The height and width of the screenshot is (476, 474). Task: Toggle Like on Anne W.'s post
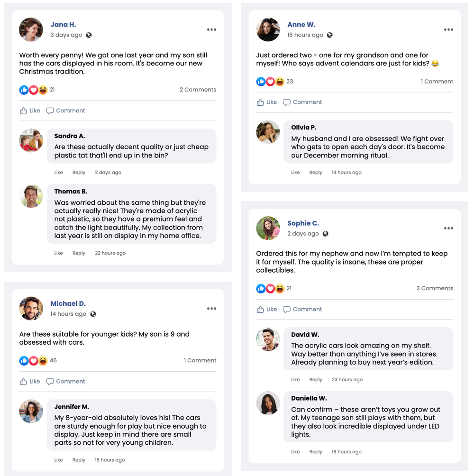(267, 102)
